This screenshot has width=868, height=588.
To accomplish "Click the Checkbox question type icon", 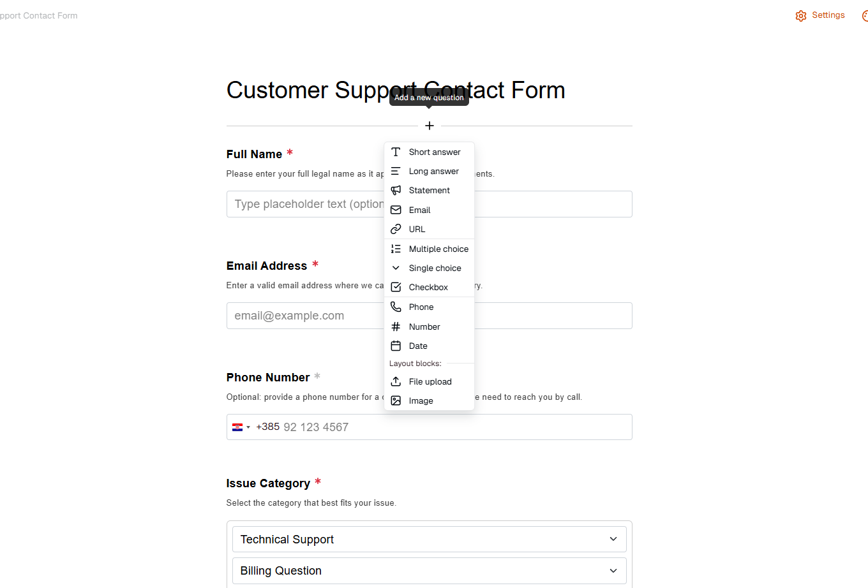I will [x=396, y=287].
